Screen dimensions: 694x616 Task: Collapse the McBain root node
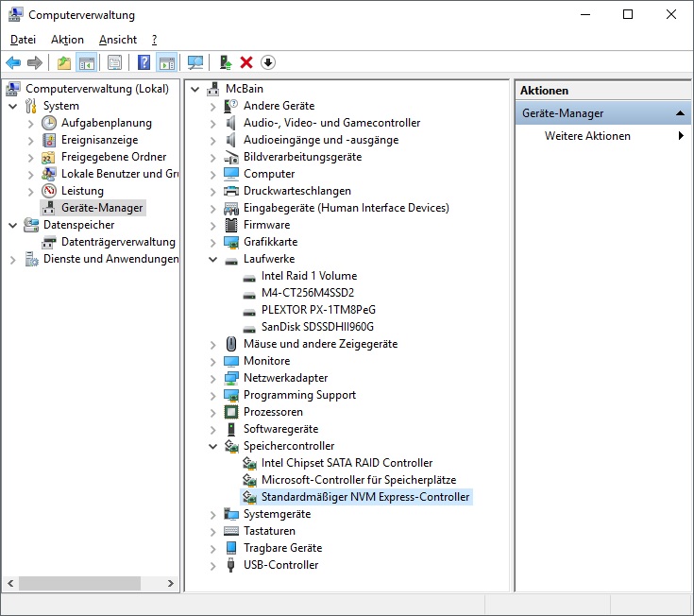coord(195,89)
